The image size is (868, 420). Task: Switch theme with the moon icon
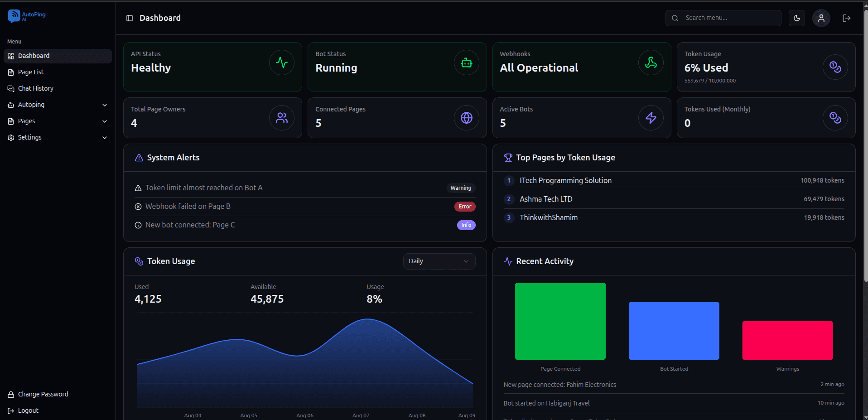point(797,18)
